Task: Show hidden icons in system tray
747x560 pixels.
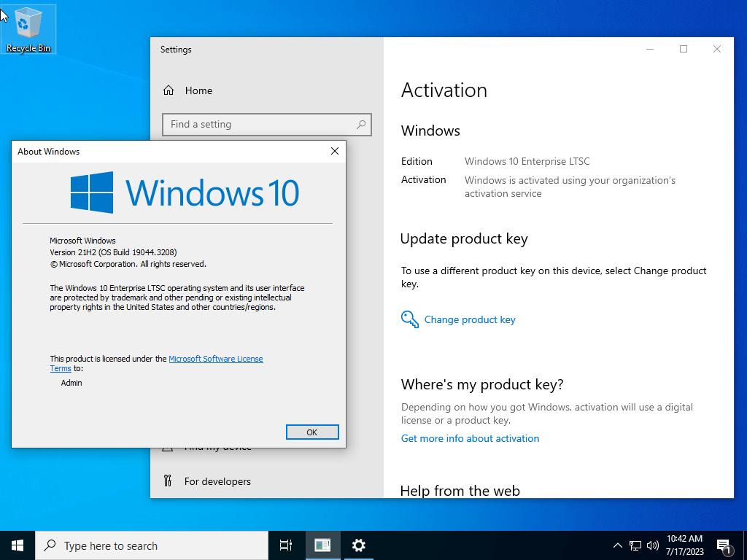Action: (x=617, y=545)
